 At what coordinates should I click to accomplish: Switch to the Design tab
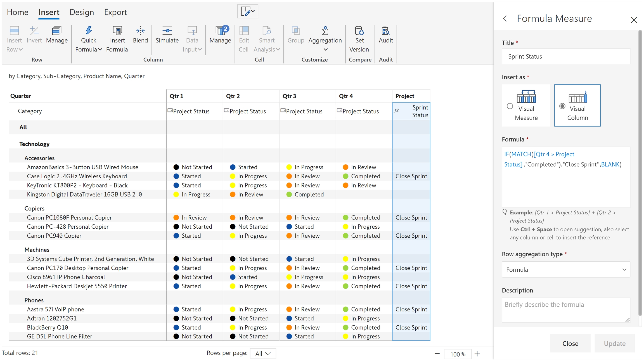82,12
